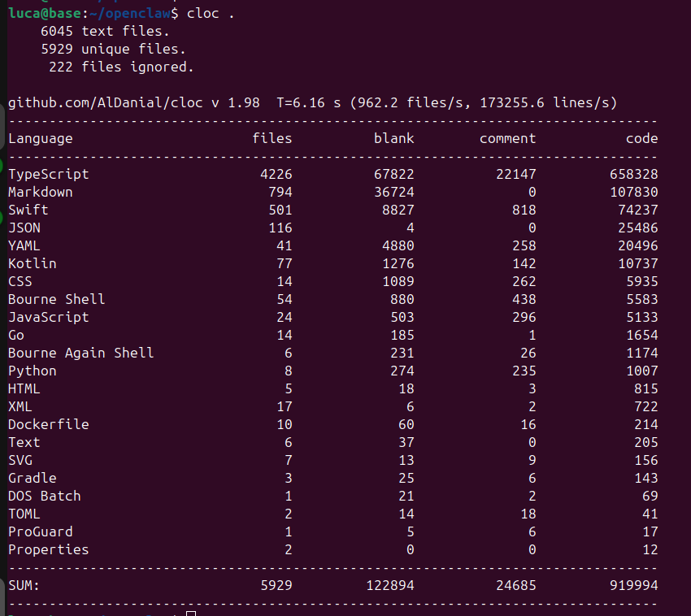Click Dockerfile code count 214

646,424
